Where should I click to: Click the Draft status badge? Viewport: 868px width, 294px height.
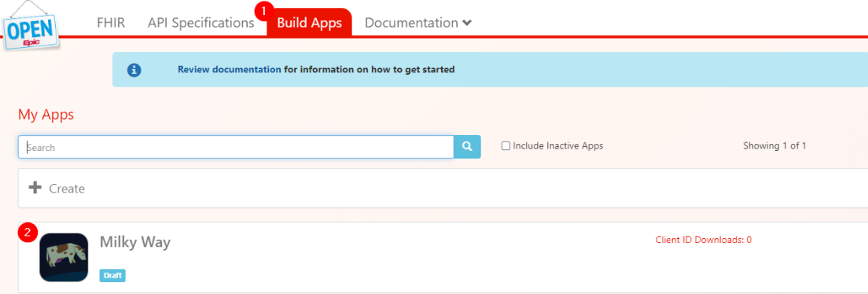[x=112, y=275]
